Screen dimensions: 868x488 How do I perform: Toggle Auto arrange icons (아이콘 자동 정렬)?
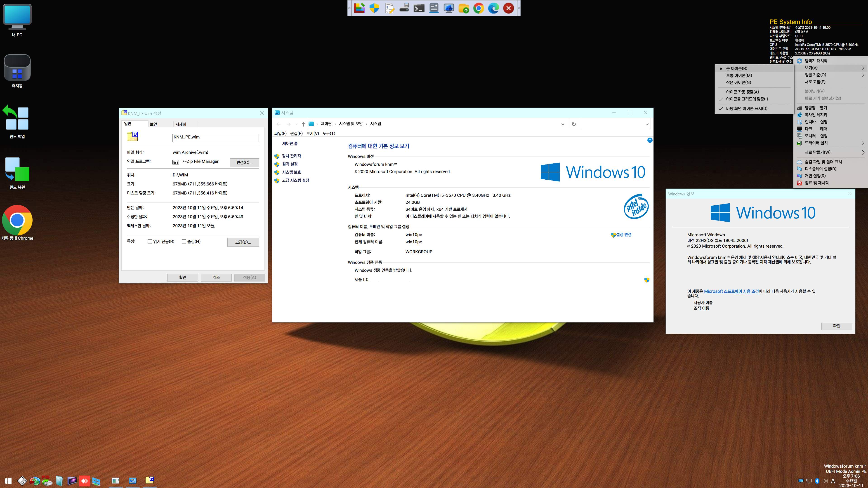tap(754, 92)
